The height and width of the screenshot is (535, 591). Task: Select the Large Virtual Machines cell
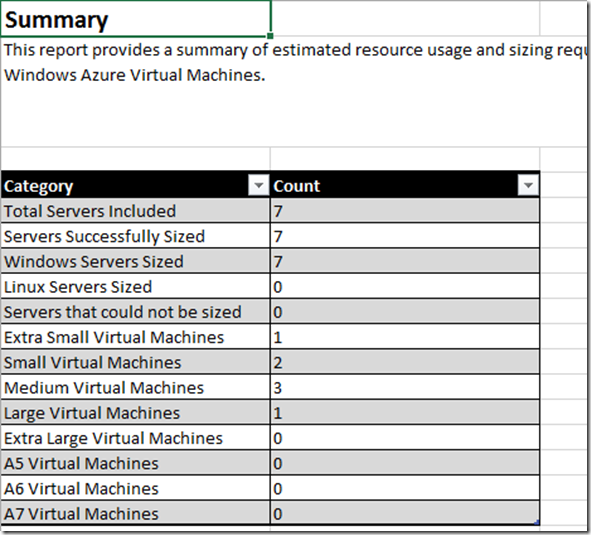point(135,413)
